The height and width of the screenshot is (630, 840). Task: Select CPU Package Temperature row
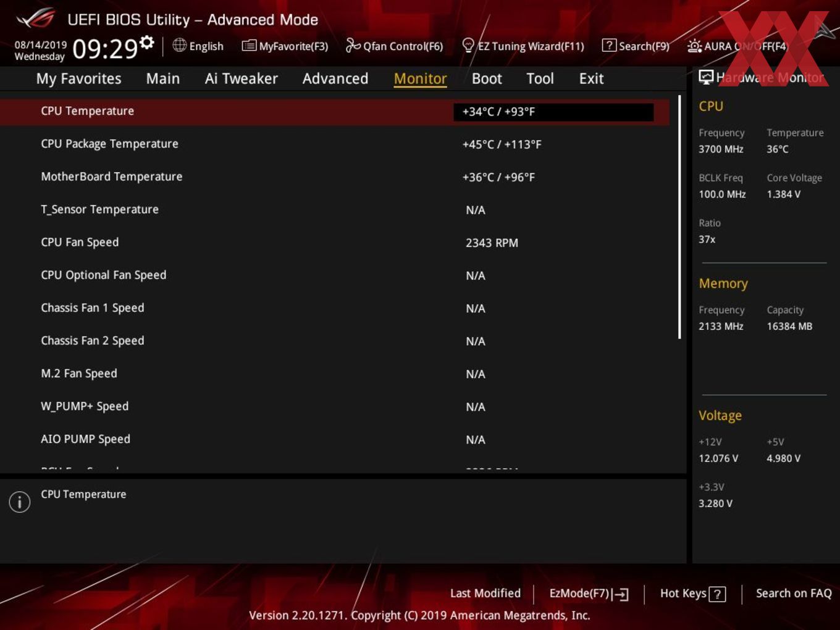pyautogui.click(x=335, y=144)
